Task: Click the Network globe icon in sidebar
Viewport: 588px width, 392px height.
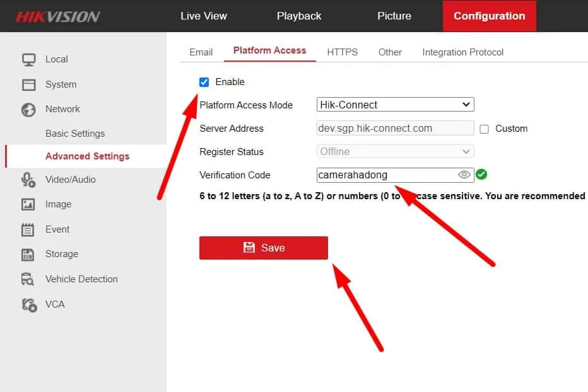Action: [28, 110]
